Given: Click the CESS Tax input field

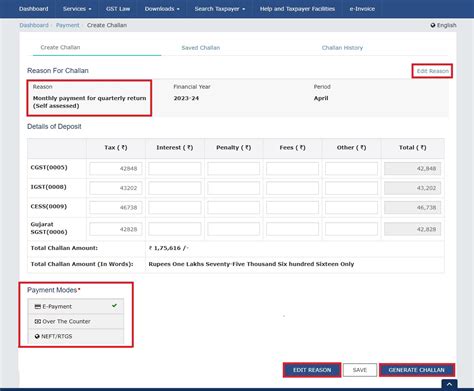Looking at the screenshot, I should (x=116, y=207).
